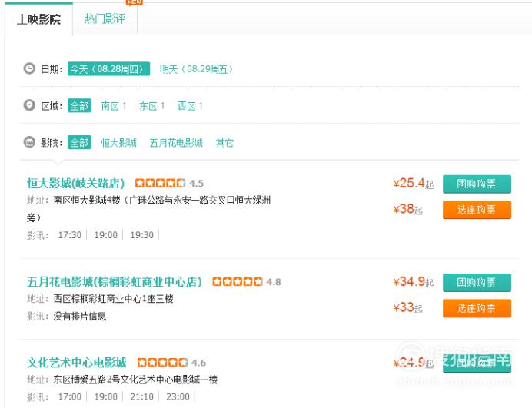Open 文化艺术中心电影城 cinema page

pyautogui.click(x=77, y=363)
